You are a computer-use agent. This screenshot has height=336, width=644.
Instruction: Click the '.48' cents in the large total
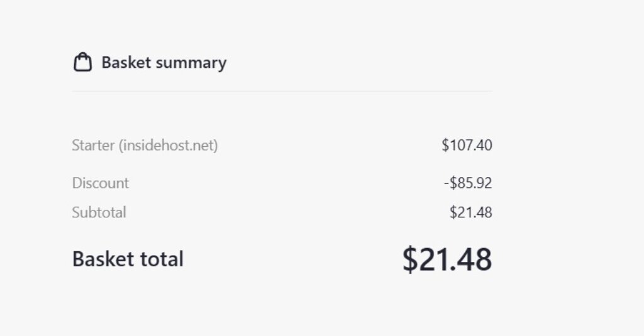[x=472, y=259]
